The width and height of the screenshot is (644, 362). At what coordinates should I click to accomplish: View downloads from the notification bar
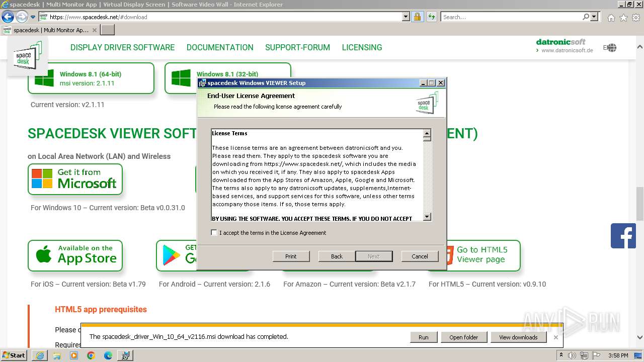pyautogui.click(x=518, y=337)
